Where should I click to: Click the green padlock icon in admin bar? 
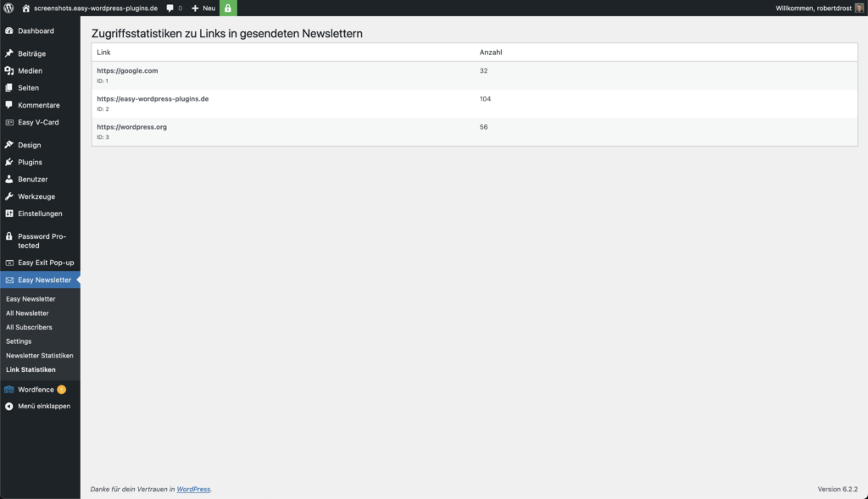point(228,8)
